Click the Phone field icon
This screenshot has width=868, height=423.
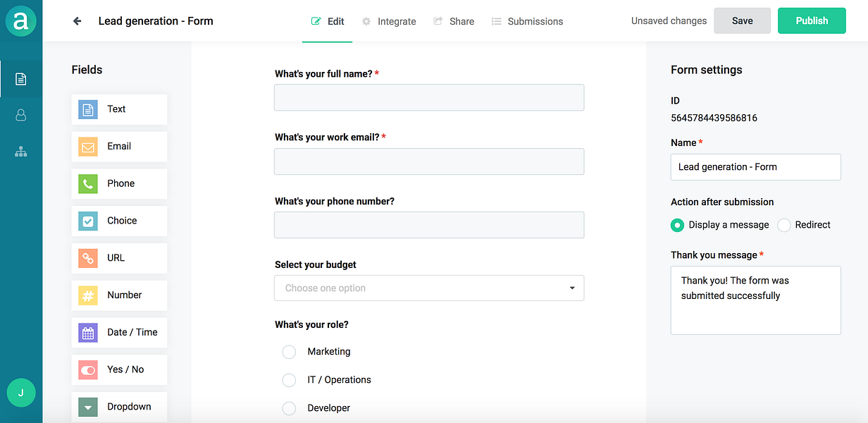[88, 184]
